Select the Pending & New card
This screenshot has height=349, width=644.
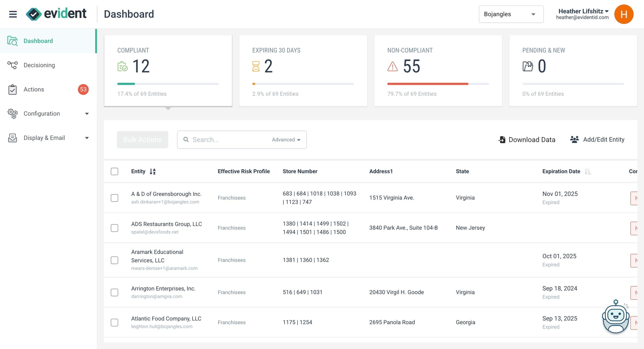(573, 71)
